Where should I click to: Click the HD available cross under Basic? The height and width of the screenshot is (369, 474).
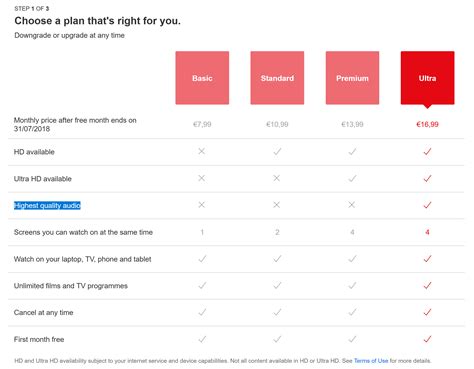[x=202, y=151]
